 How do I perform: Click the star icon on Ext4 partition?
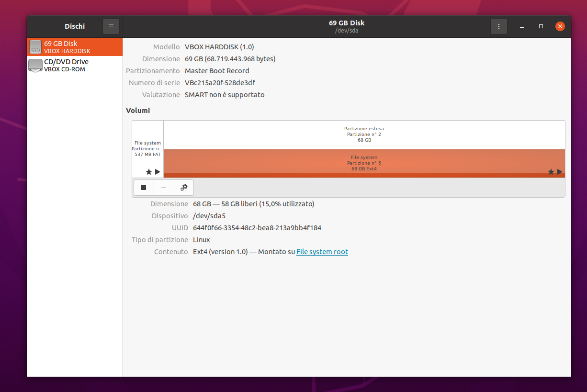[x=551, y=172]
